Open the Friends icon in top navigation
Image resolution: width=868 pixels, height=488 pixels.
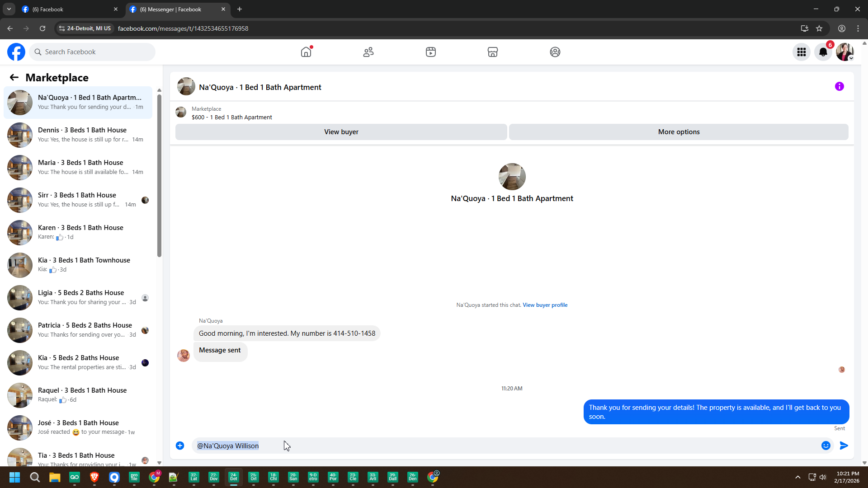coord(368,52)
